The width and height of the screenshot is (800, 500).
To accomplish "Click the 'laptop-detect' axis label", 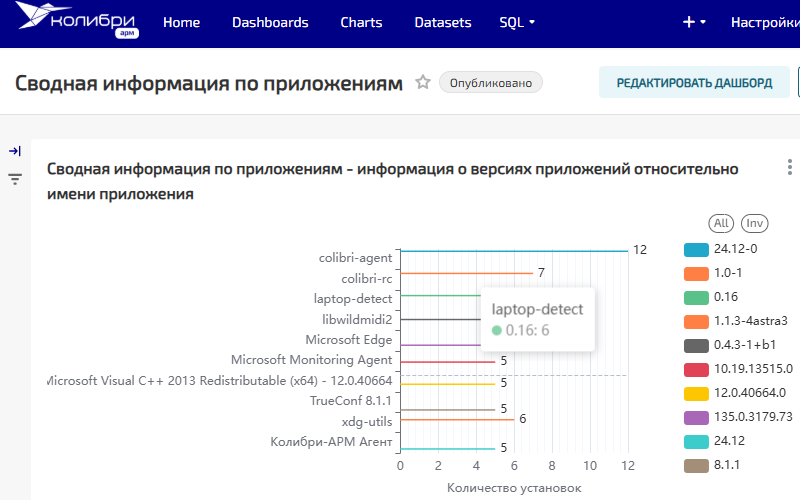I will click(353, 298).
